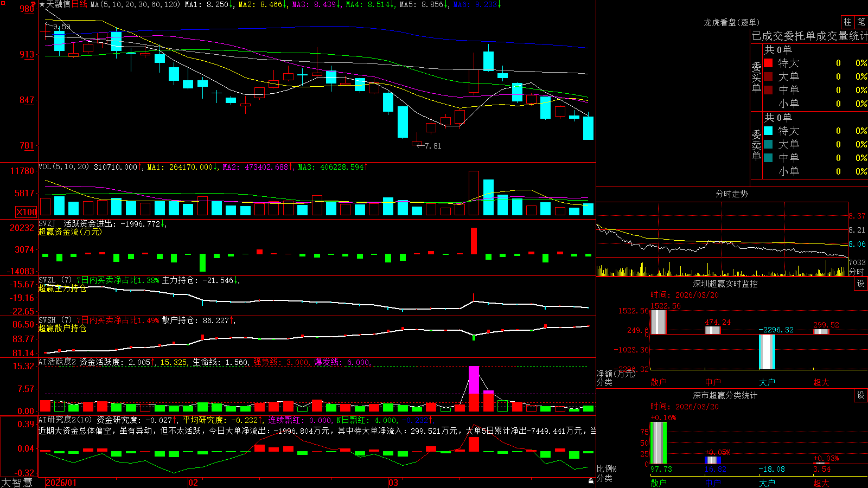This screenshot has width=868, height=488.
Task: Click the 天融信 stock name
Action: coord(58,4)
